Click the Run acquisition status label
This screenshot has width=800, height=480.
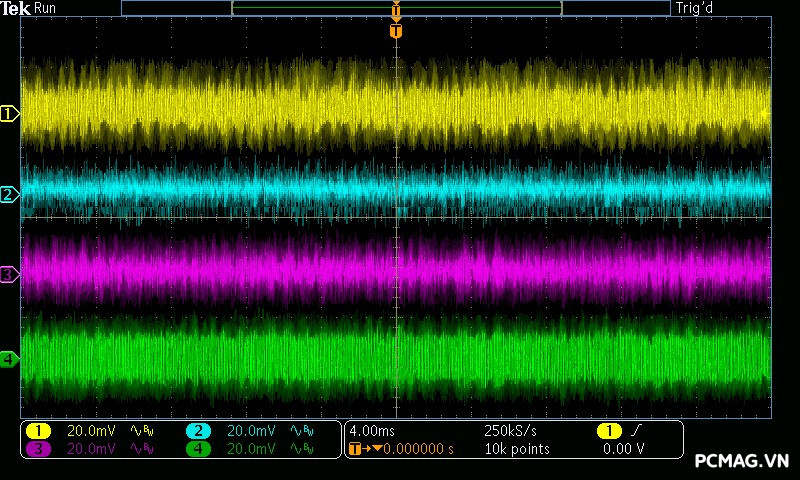point(45,8)
